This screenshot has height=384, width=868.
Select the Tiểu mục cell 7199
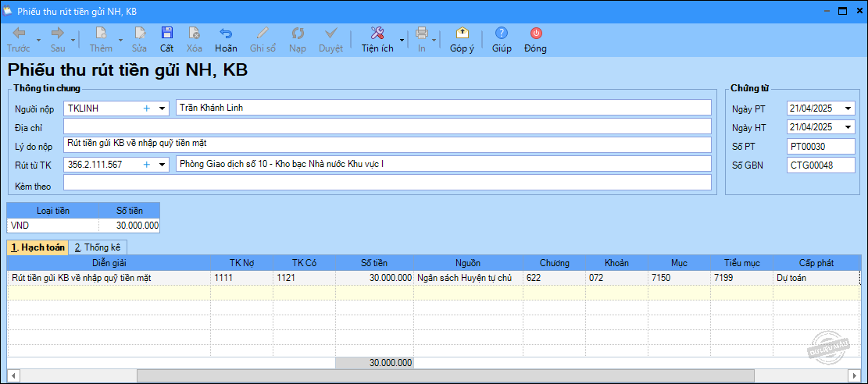pyautogui.click(x=742, y=278)
